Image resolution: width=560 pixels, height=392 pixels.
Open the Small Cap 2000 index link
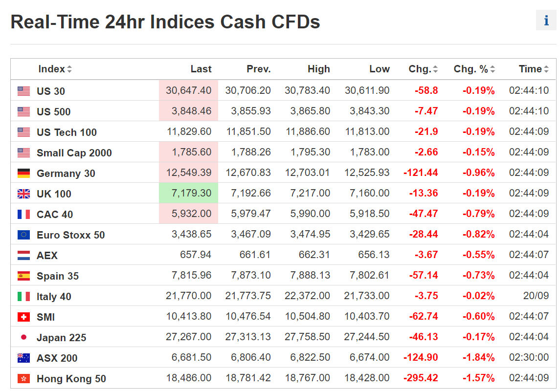click(x=74, y=153)
